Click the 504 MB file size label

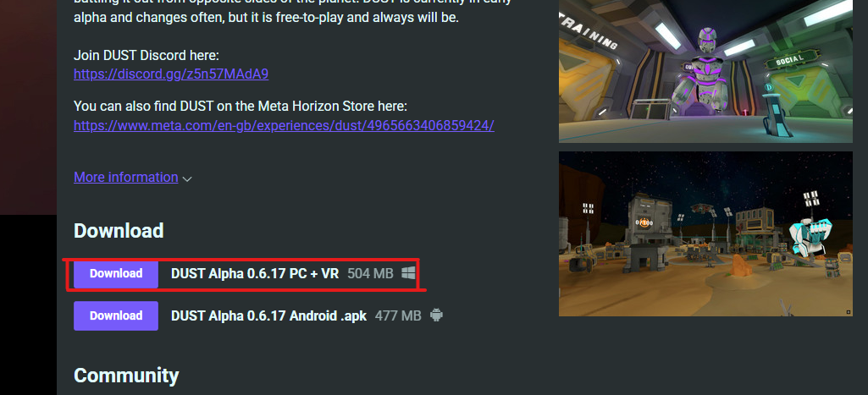pyautogui.click(x=370, y=273)
